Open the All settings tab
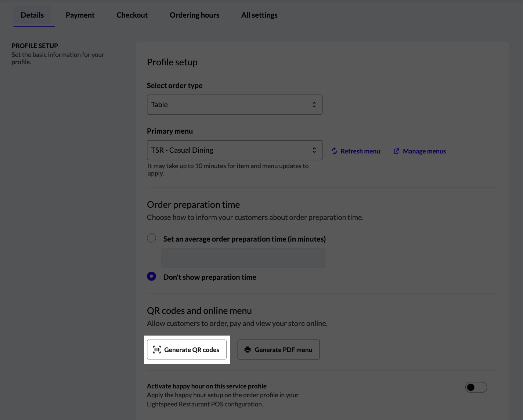The height and width of the screenshot is (420, 523). 259,15
